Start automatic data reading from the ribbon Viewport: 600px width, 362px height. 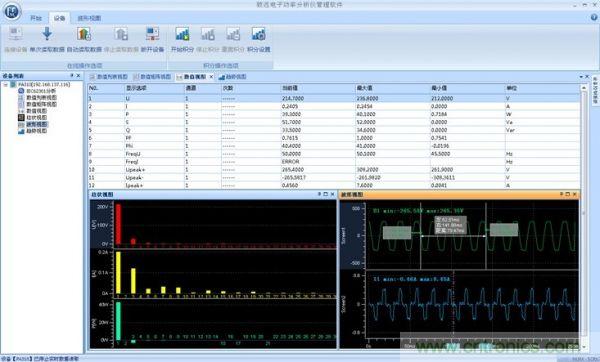tap(84, 34)
